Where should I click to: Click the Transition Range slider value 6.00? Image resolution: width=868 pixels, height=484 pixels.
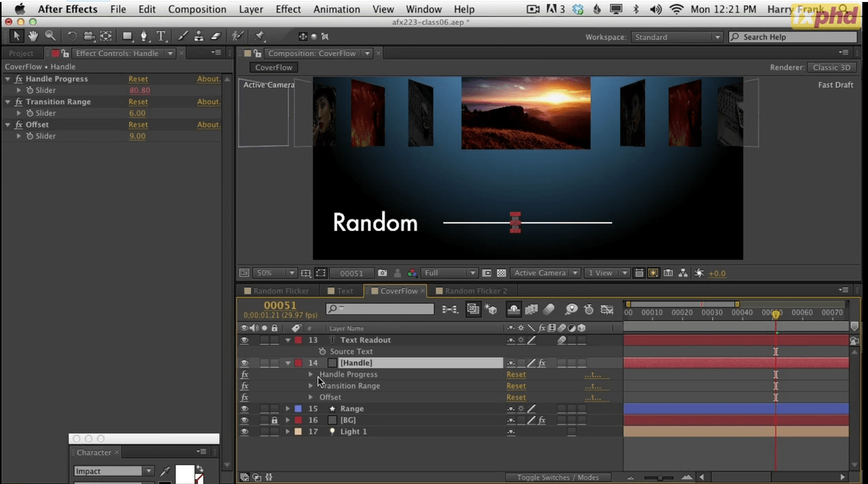point(137,113)
